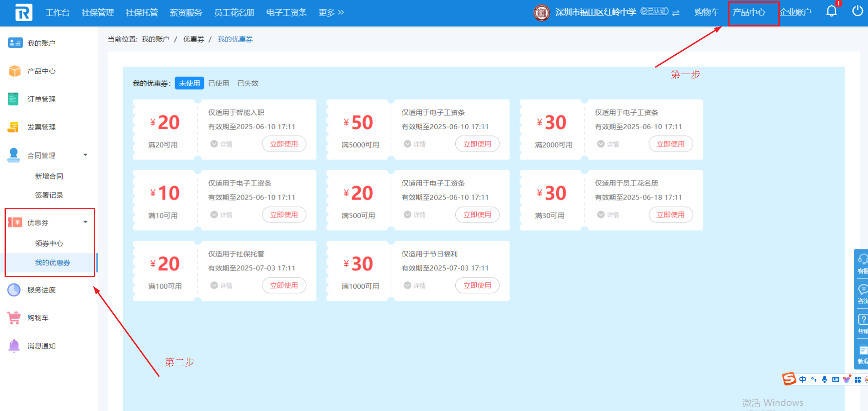Viewport: 868px width, 411px height.
Task: Open 发票管理 in the sidebar
Action: [x=41, y=127]
